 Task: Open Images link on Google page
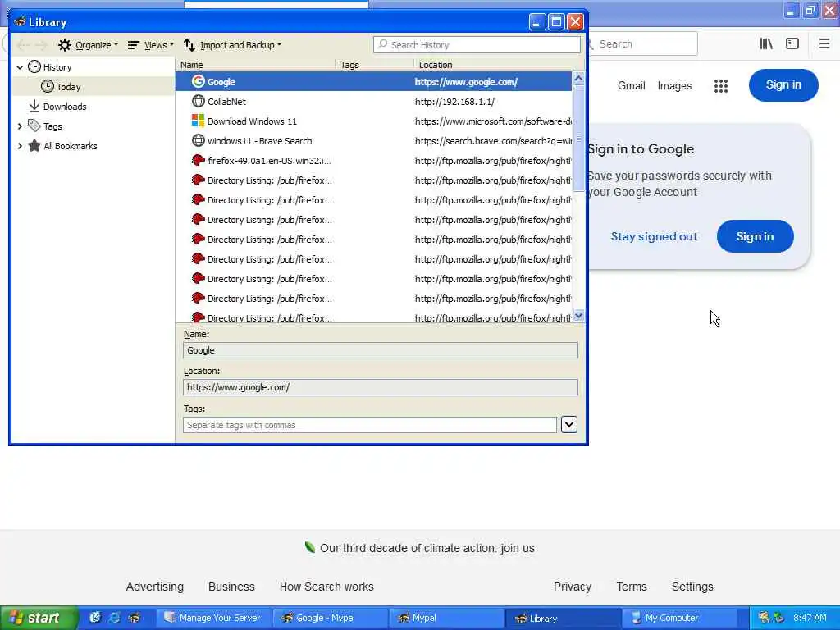pyautogui.click(x=674, y=85)
